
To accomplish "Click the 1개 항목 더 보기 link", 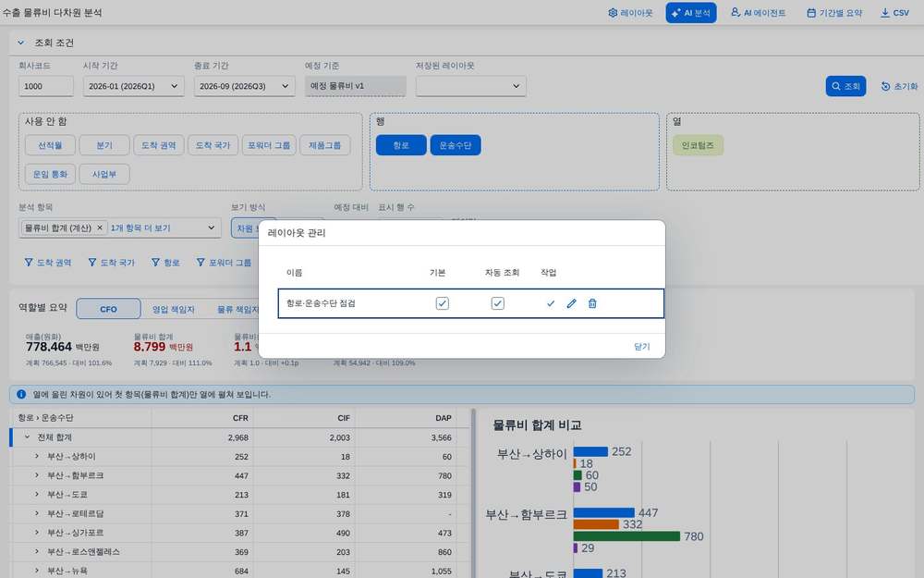I will (140, 228).
